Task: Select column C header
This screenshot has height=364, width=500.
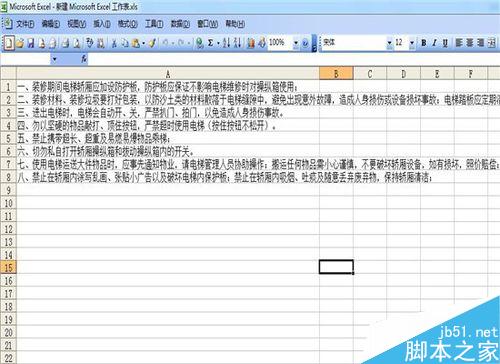Action: (x=370, y=74)
